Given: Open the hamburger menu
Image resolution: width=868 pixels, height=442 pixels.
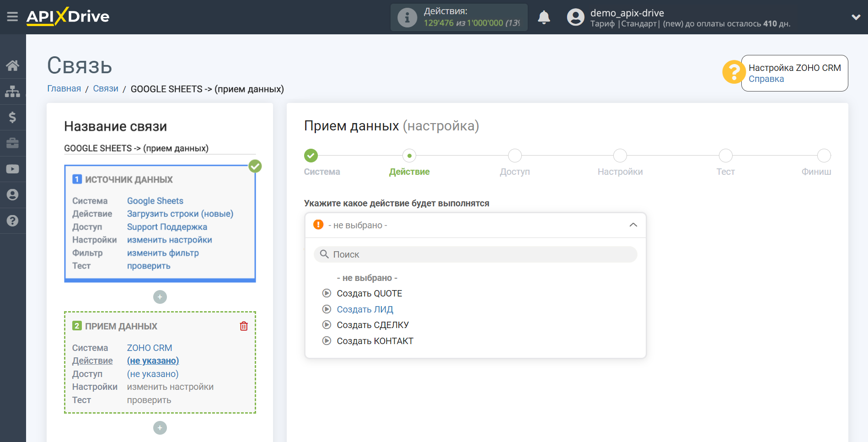Looking at the screenshot, I should tap(12, 17).
